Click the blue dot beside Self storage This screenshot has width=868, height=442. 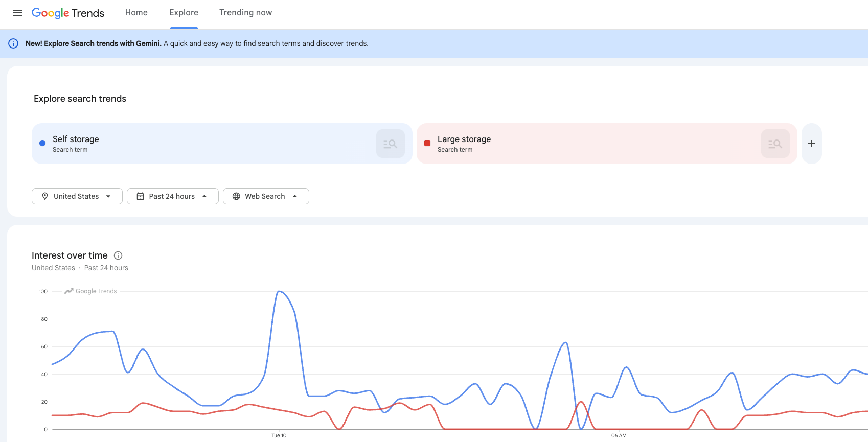[x=42, y=143]
